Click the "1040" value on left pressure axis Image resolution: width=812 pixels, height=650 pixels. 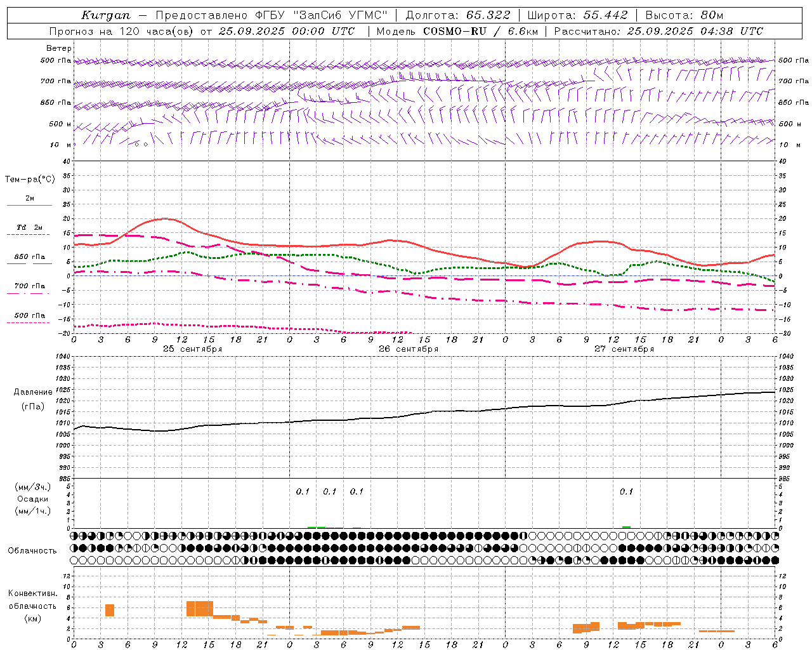pos(62,357)
